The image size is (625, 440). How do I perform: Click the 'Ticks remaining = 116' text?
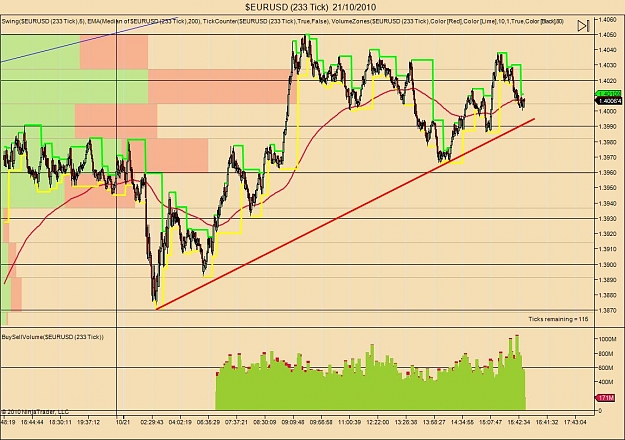click(558, 319)
